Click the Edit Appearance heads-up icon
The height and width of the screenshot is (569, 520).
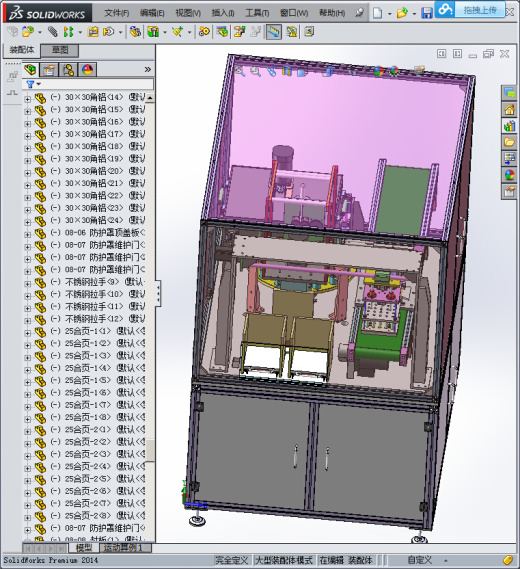[378, 71]
